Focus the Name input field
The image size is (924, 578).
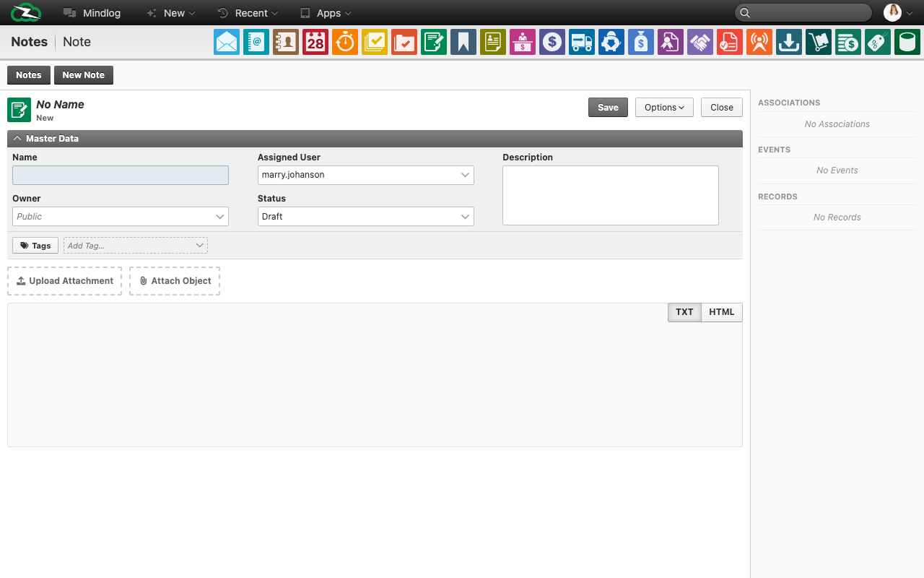[x=121, y=175]
